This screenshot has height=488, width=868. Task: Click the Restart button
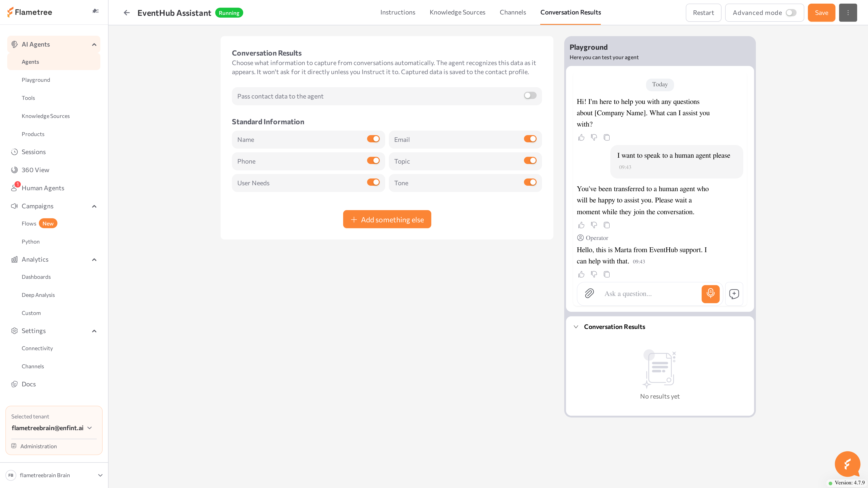coord(703,13)
